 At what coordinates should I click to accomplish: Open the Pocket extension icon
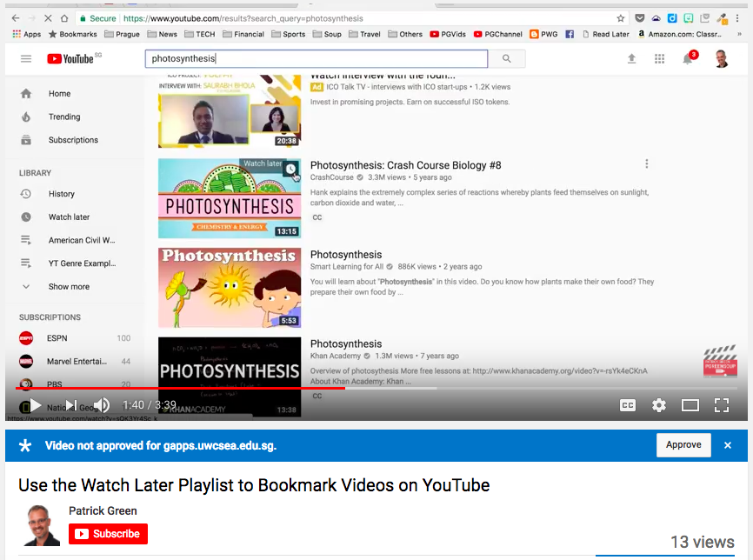[x=639, y=18]
